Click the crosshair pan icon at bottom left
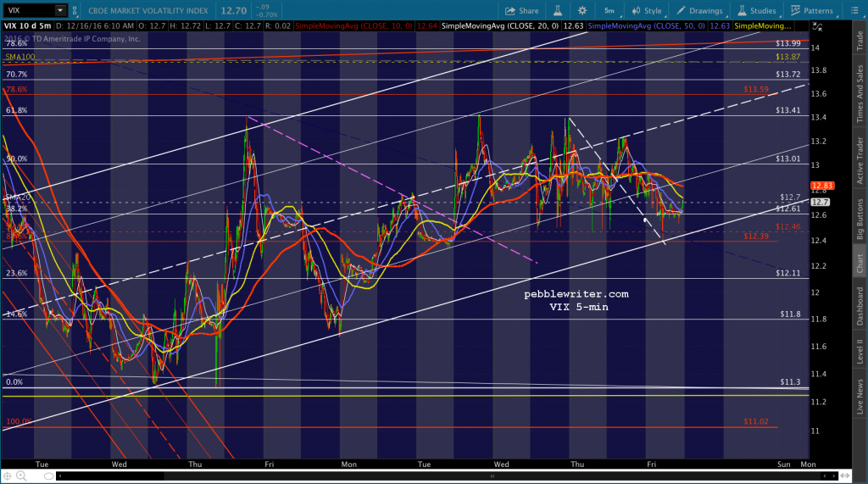The height and width of the screenshot is (484, 868). (x=7, y=476)
